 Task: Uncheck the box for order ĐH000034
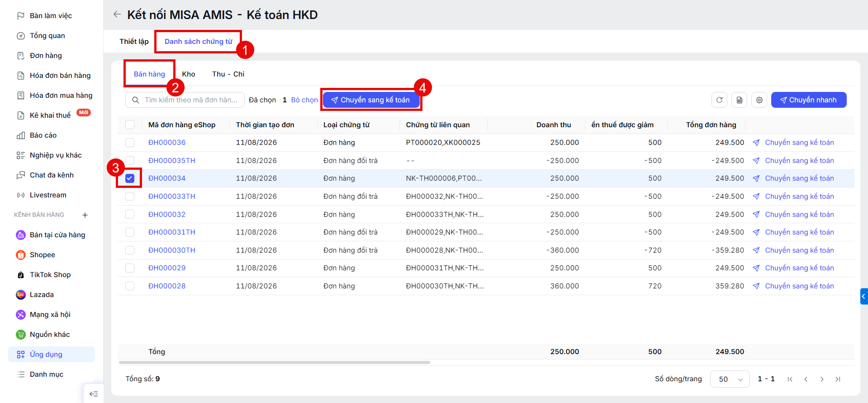tap(130, 178)
